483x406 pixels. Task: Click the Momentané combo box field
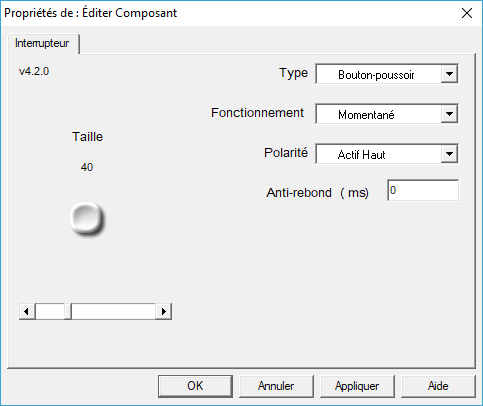387,114
